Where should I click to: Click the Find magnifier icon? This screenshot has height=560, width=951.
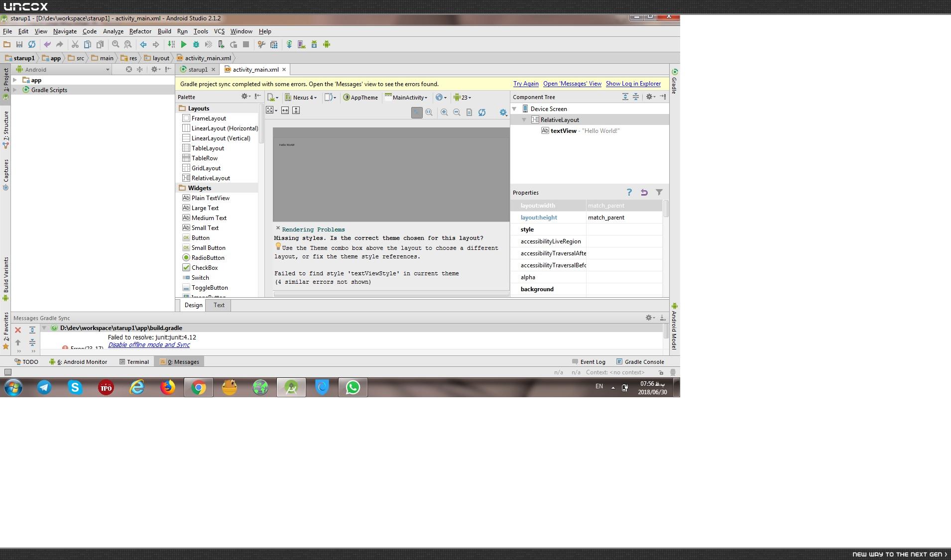[x=116, y=44]
